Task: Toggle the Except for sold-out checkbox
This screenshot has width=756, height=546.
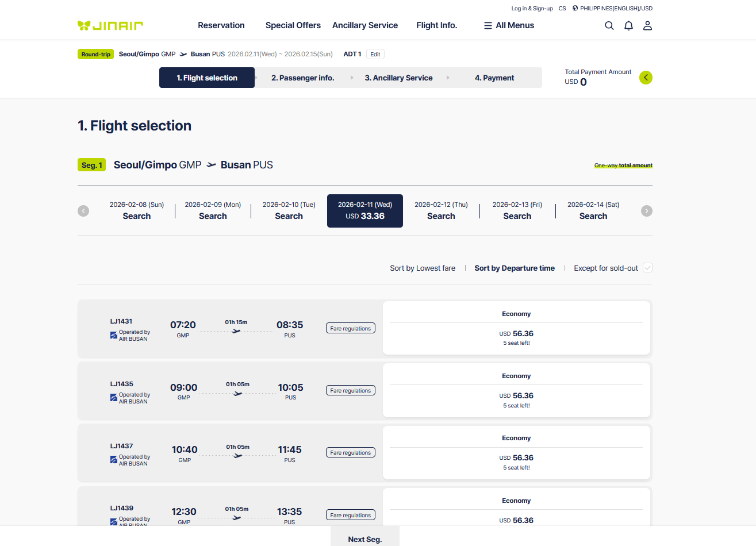Action: tap(647, 268)
